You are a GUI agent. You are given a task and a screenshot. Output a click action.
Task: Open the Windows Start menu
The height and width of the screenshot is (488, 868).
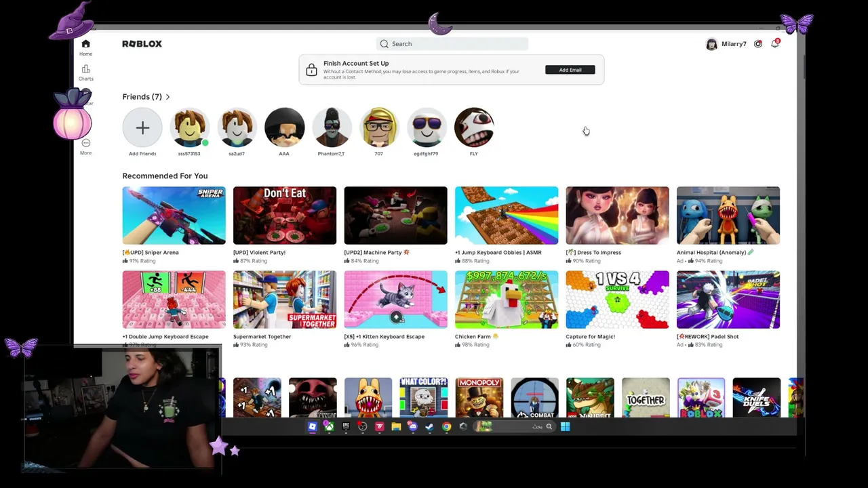coord(565,427)
